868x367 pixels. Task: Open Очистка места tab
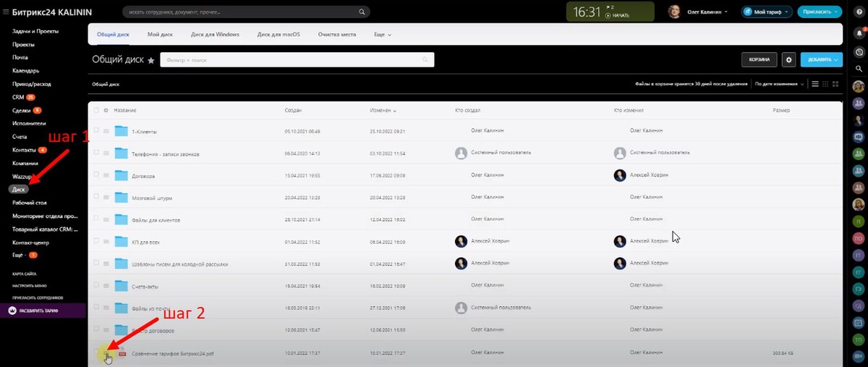pos(337,35)
